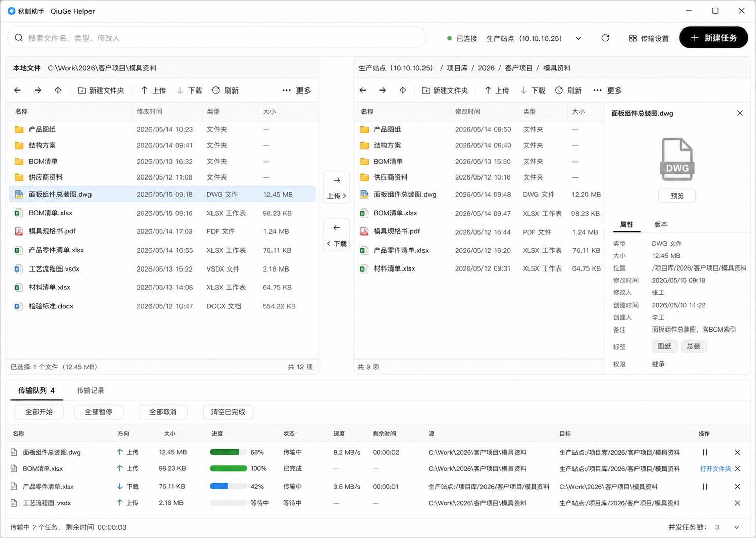Click 上传 in local pane toolbar
The width and height of the screenshot is (756, 538).
pyautogui.click(x=154, y=90)
